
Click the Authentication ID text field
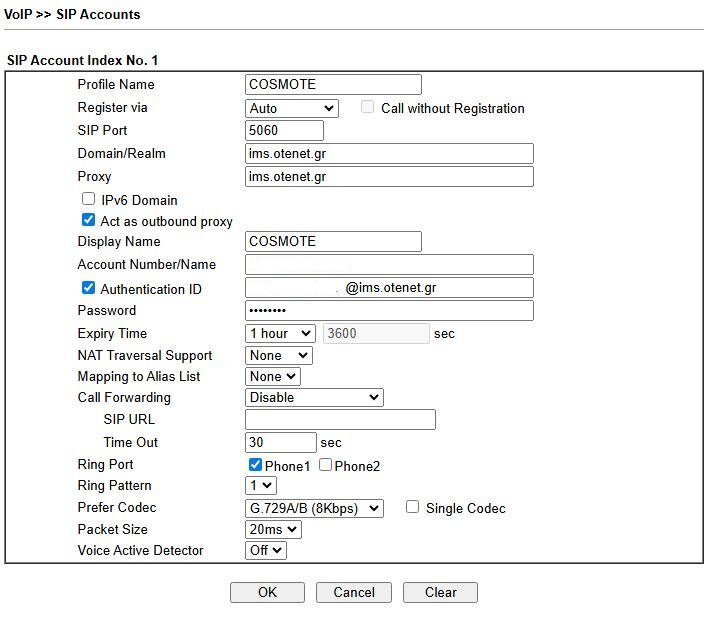(x=390, y=288)
